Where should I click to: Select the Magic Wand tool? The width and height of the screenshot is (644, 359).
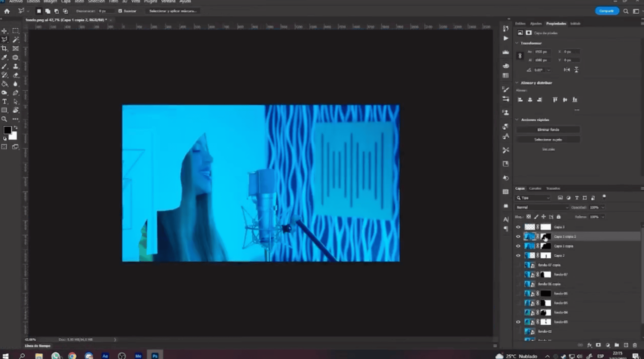coord(16,40)
